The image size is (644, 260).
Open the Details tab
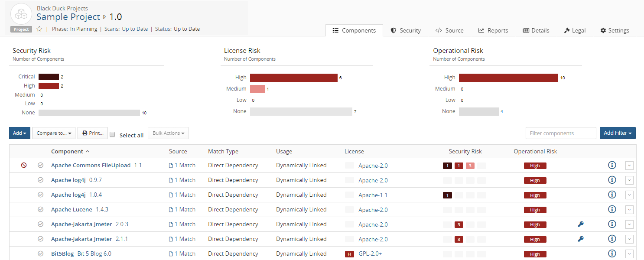click(x=536, y=30)
